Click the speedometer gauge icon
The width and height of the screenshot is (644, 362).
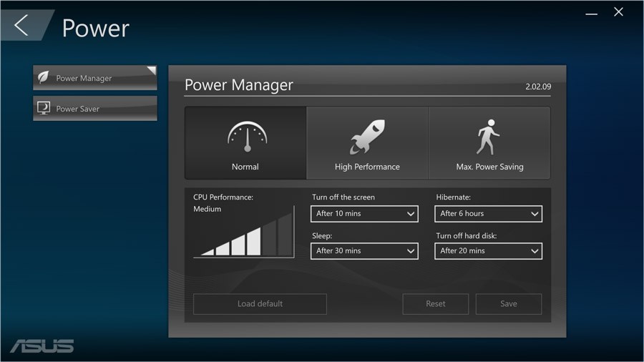tap(248, 137)
